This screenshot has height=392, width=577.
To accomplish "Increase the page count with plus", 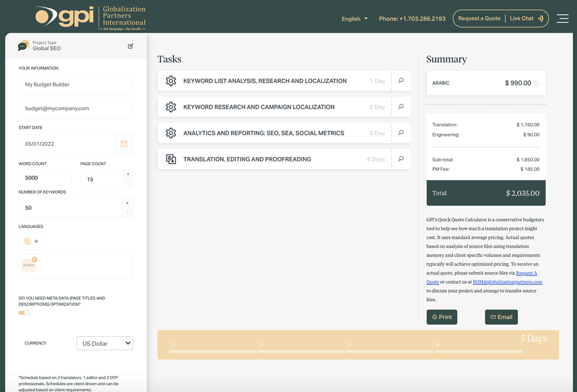I will pos(128,174).
